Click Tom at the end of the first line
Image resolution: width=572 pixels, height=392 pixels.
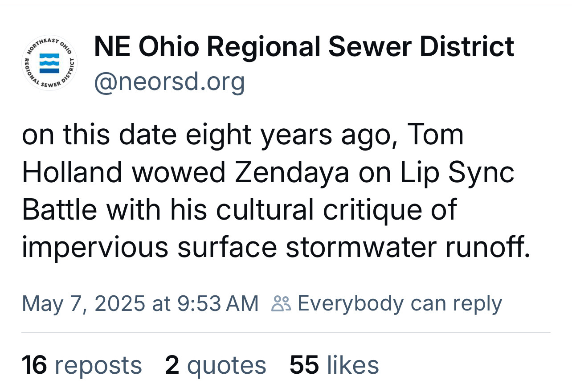tap(436, 135)
